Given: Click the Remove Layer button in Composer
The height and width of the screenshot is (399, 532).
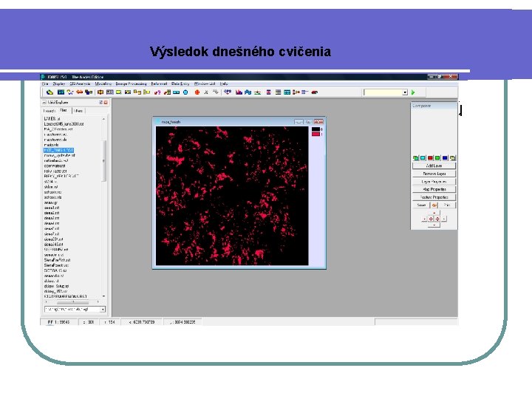Looking at the screenshot, I should (x=434, y=174).
